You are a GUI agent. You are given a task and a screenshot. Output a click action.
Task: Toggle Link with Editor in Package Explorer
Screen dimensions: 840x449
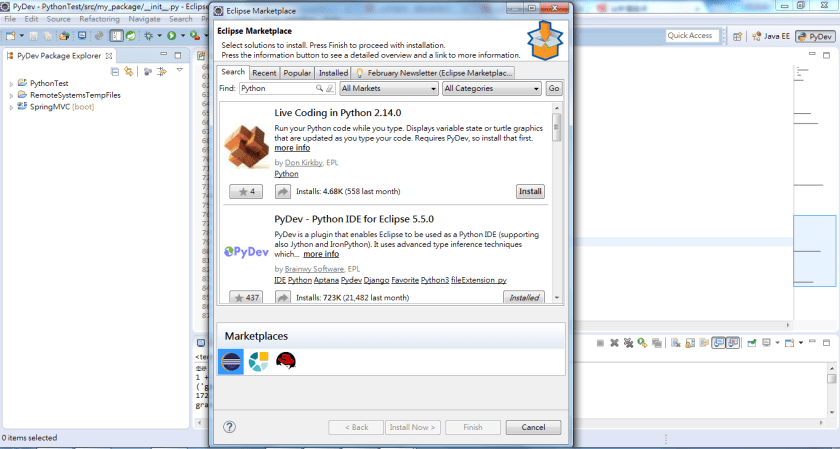pyautogui.click(x=129, y=71)
